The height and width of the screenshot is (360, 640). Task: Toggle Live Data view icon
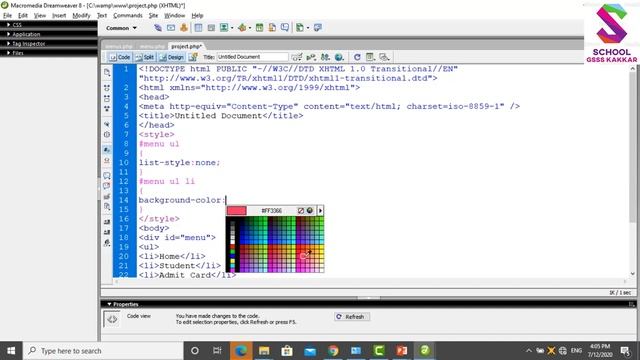click(x=193, y=57)
